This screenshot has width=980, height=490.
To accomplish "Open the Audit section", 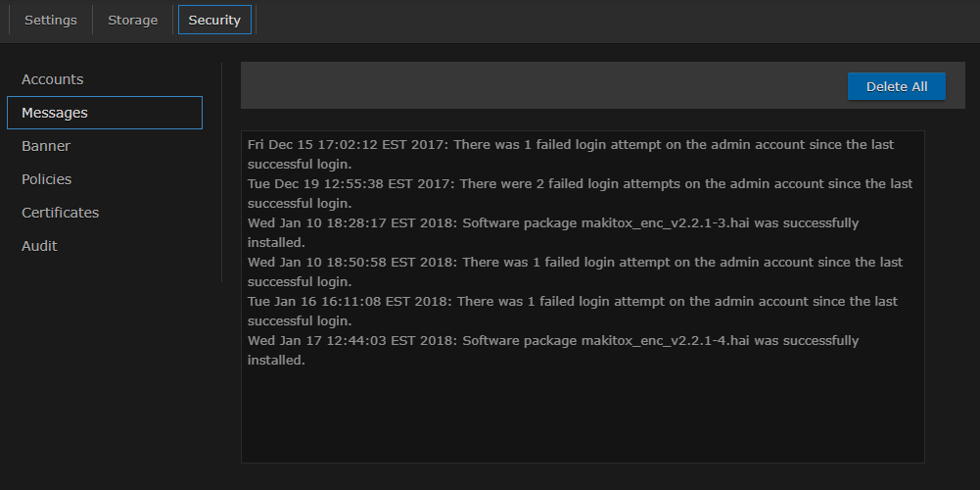I will (x=39, y=246).
